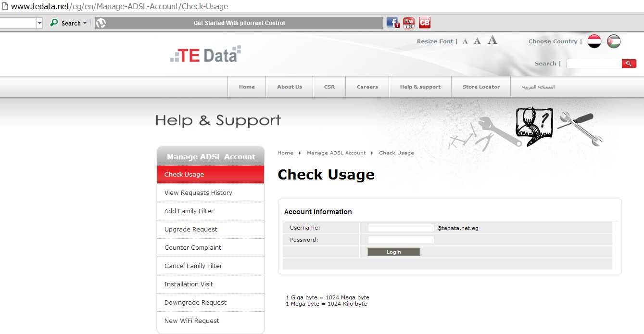The width and height of the screenshot is (644, 334).
Task: Click the Manage ADSL Account header
Action: pos(211,156)
